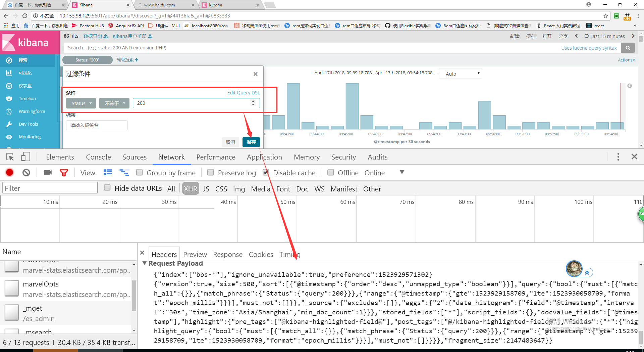Click the value stepper arrows
644x352 pixels.
[x=253, y=103]
